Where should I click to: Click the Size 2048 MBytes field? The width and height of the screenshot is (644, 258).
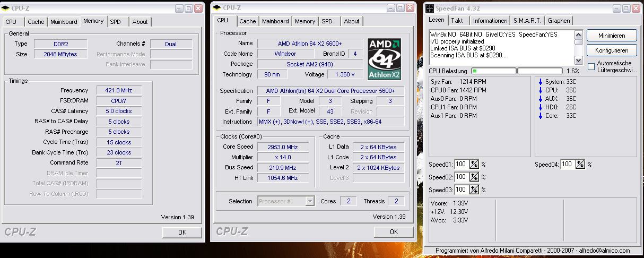click(x=60, y=54)
